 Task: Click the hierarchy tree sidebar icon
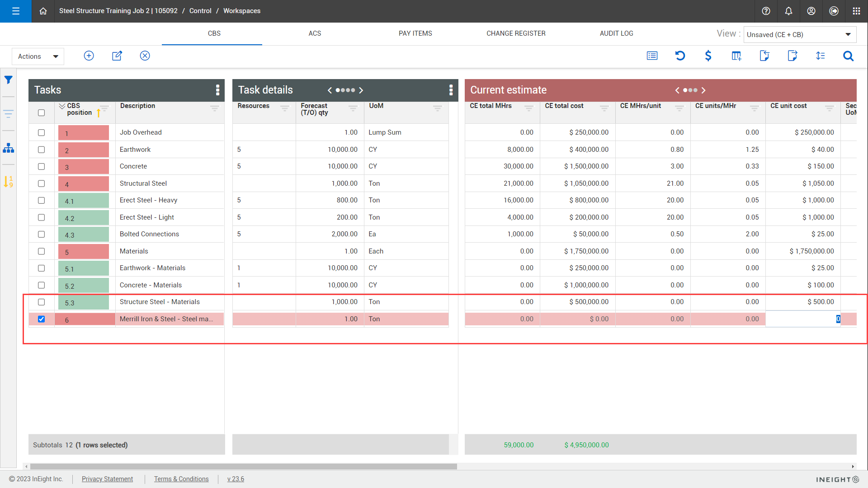pos(9,148)
